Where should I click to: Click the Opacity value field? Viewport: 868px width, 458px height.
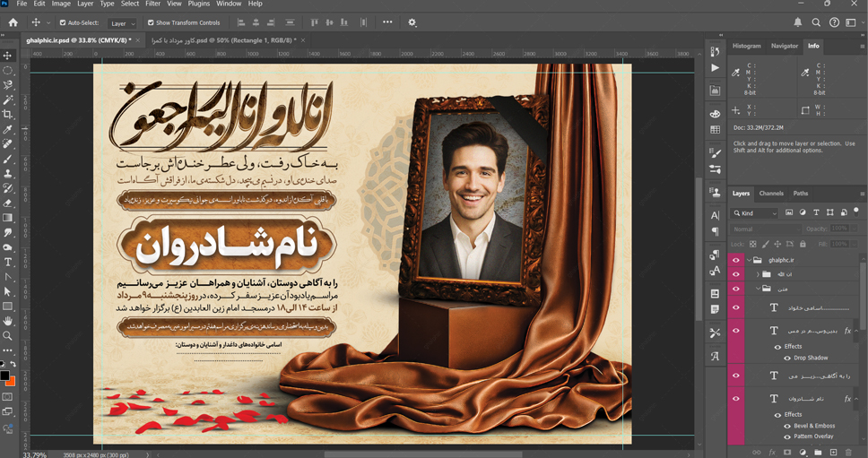pyautogui.click(x=839, y=229)
